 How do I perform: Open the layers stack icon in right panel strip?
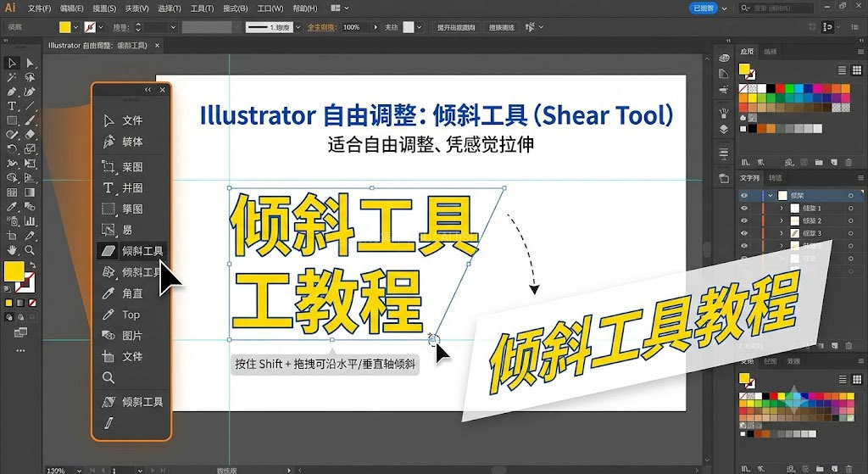(724, 129)
